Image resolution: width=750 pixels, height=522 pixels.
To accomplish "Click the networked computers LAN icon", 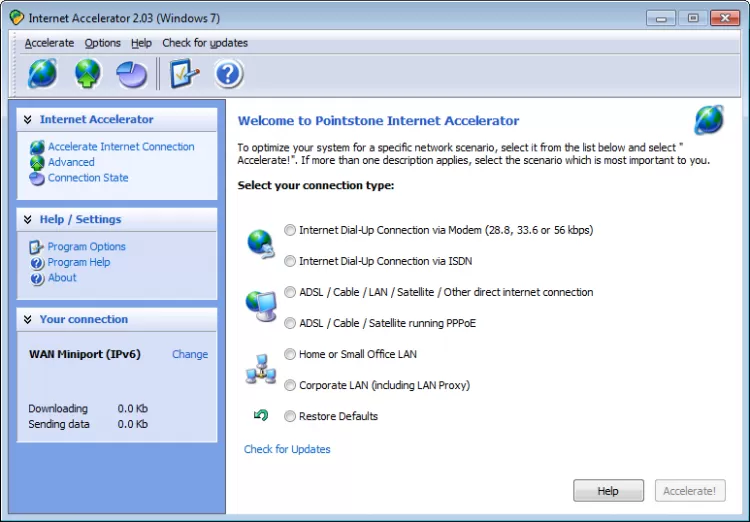I will click(261, 369).
